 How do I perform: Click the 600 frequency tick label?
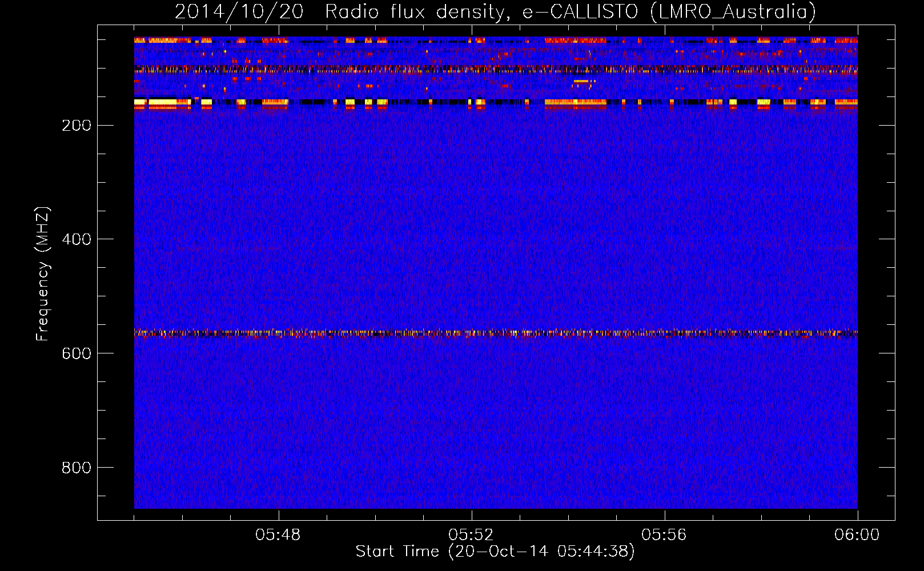77,353
